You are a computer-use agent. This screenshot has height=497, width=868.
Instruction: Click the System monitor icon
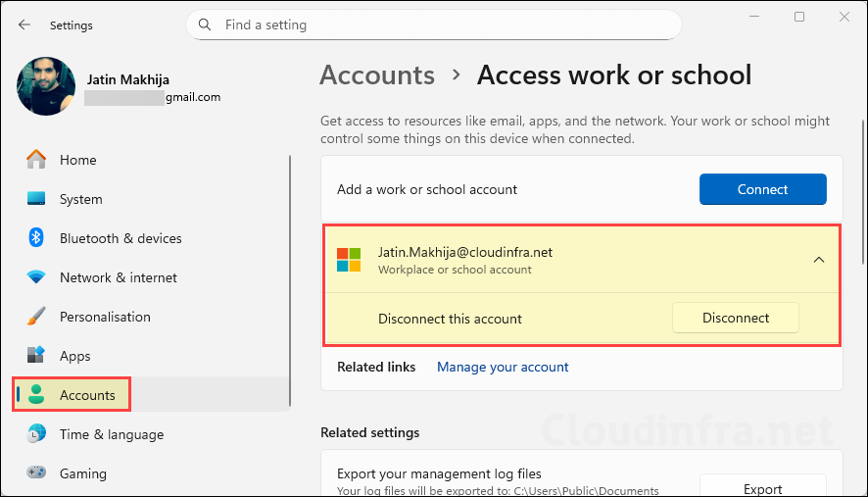(x=36, y=198)
